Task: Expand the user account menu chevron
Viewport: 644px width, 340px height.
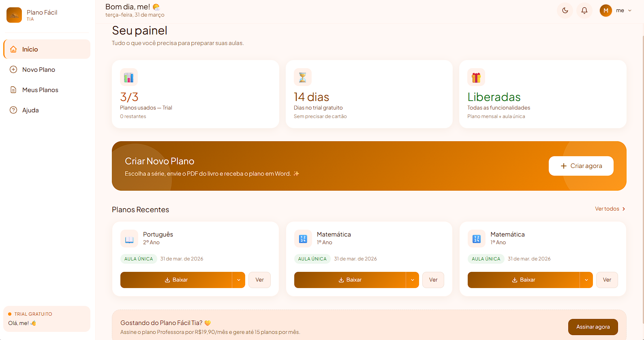Action: [x=630, y=11]
